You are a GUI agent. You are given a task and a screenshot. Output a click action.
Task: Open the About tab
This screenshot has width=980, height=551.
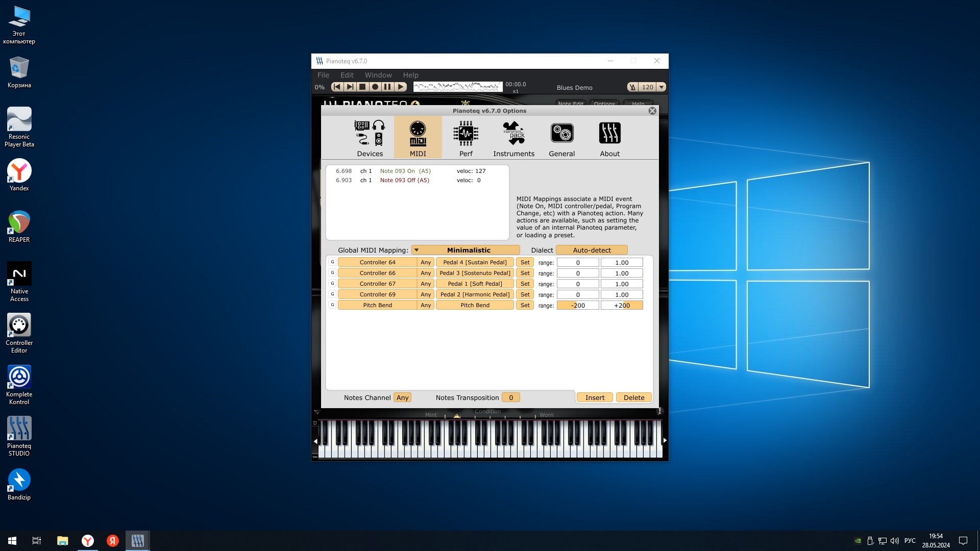coord(609,138)
